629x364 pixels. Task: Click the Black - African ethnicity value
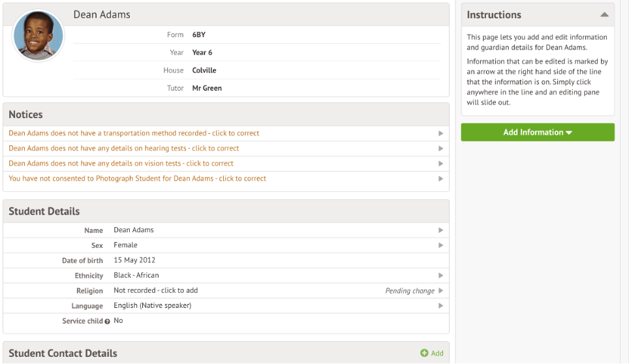pyautogui.click(x=136, y=275)
